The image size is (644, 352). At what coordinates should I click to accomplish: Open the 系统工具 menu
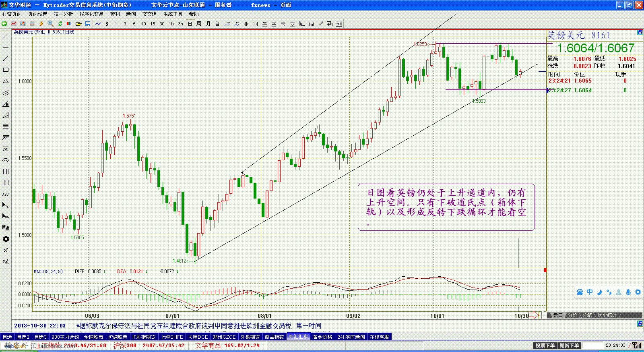[x=173, y=14]
